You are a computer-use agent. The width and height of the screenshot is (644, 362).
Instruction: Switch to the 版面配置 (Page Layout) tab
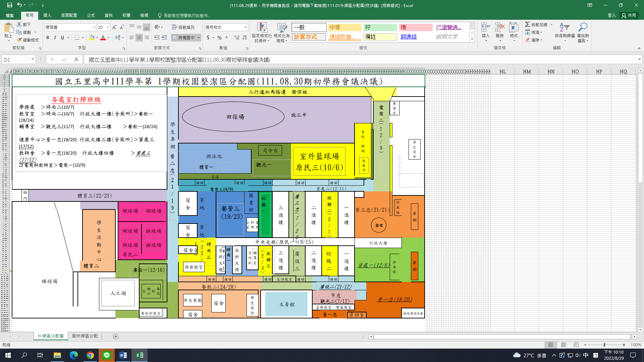(x=69, y=15)
